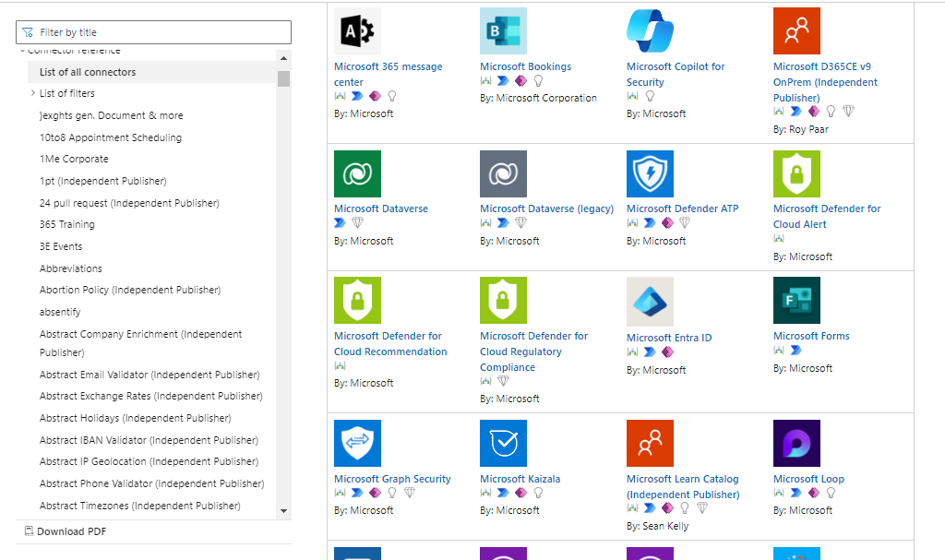Click the Microsoft D365CE v9 OnPrem icon
Viewport: 945px width, 560px height.
click(x=796, y=30)
